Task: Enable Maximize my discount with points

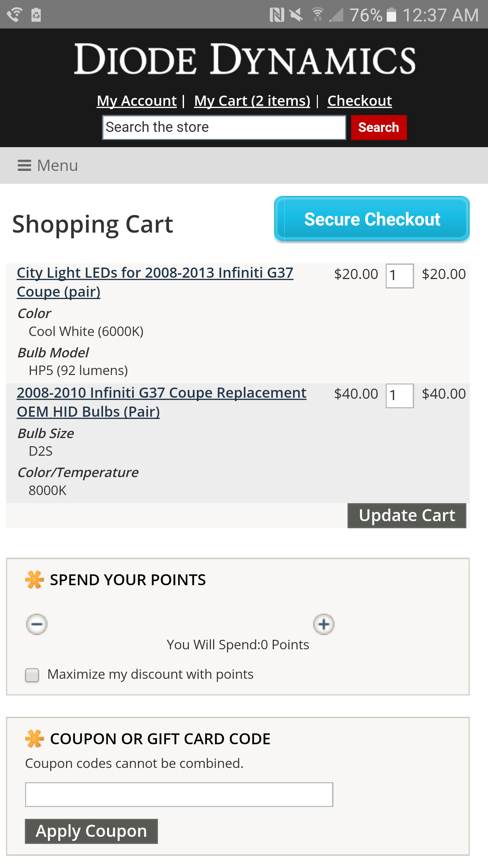Action: click(32, 675)
